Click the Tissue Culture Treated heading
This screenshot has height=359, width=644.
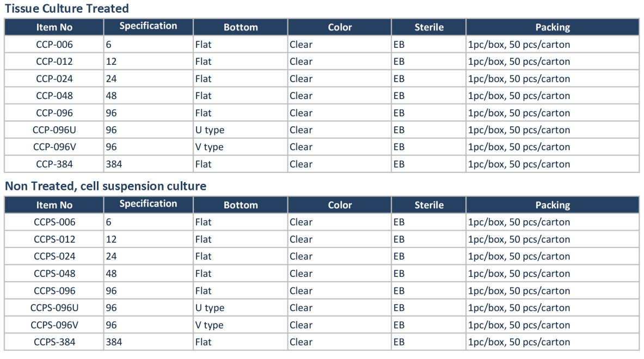click(x=66, y=9)
